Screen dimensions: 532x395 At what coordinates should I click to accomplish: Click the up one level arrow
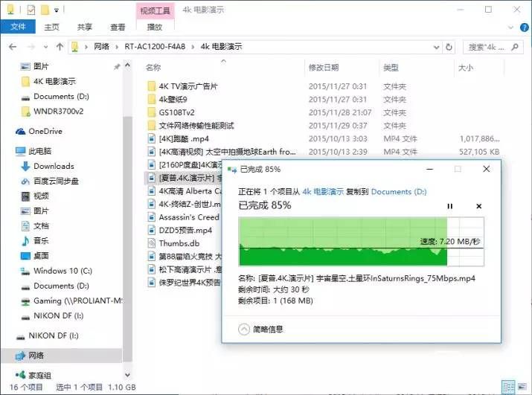coord(60,47)
